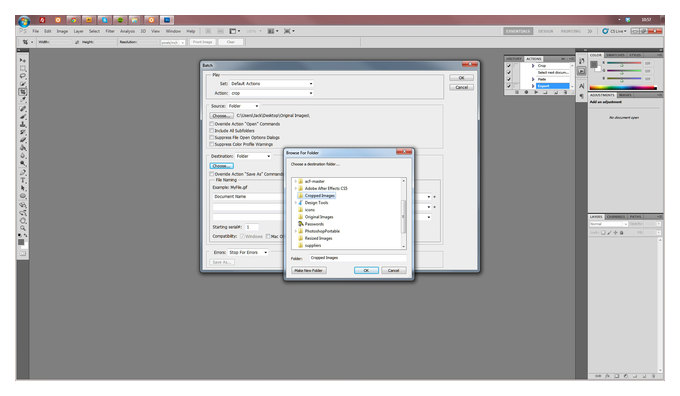Select the Lasso tool
The height and width of the screenshot is (396, 680).
point(23,76)
